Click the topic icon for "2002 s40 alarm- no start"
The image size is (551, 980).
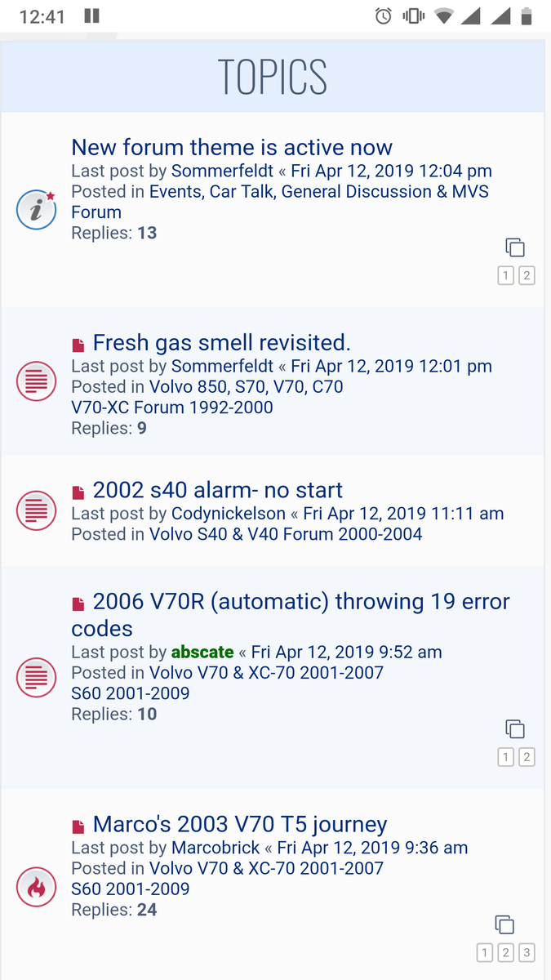36,510
